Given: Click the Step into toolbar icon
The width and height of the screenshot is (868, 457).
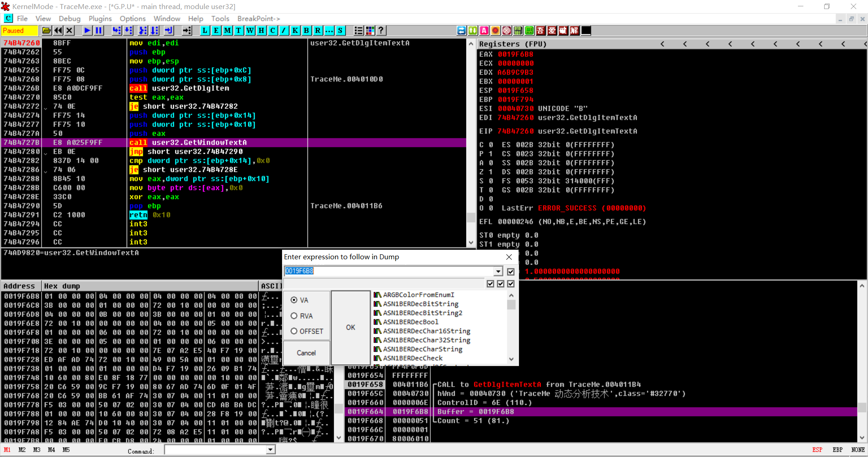Looking at the screenshot, I should (117, 30).
